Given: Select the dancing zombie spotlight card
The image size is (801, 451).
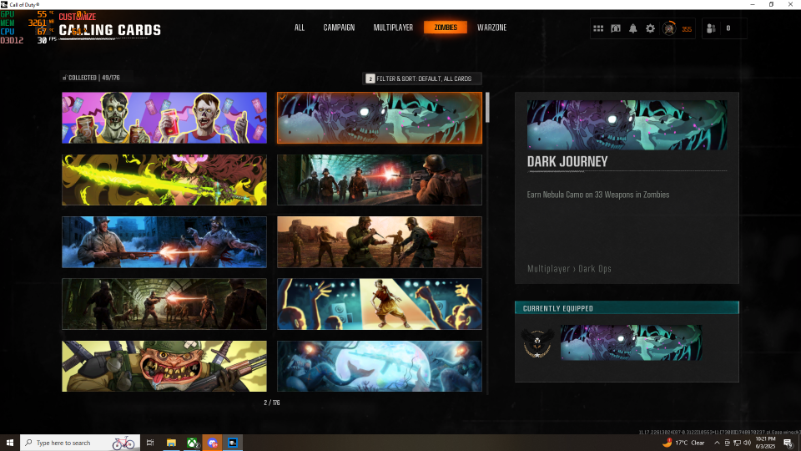Looking at the screenshot, I should [x=380, y=304].
